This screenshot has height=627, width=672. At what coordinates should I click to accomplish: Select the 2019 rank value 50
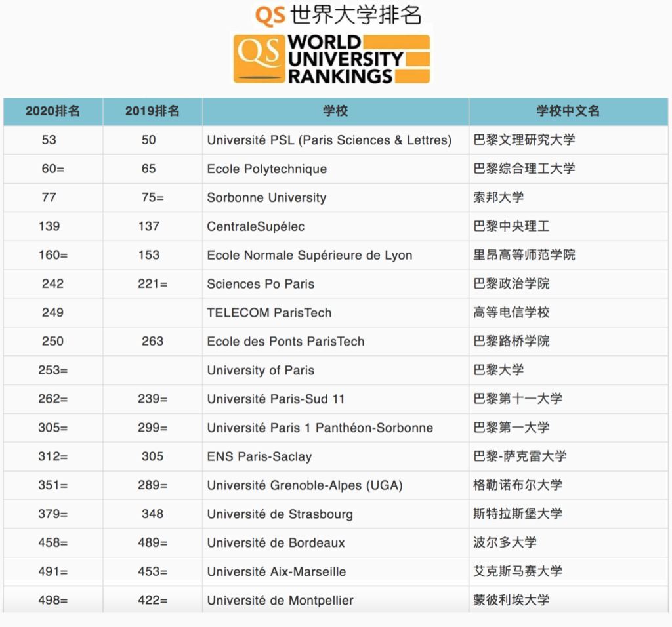pyautogui.click(x=149, y=140)
